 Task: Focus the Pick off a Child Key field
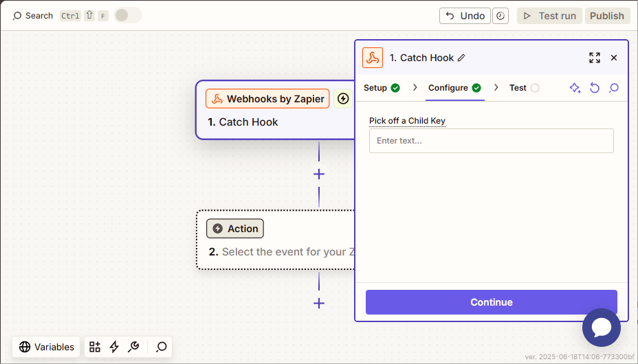(491, 141)
